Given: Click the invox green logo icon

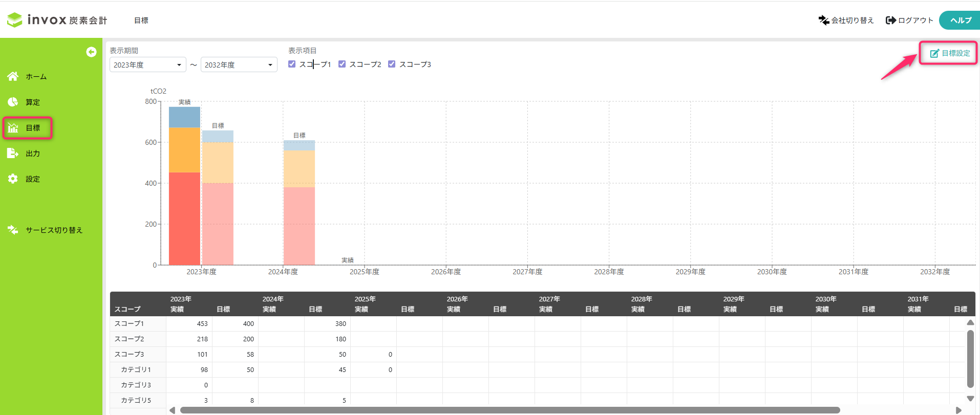Looking at the screenshot, I should tap(15, 20).
